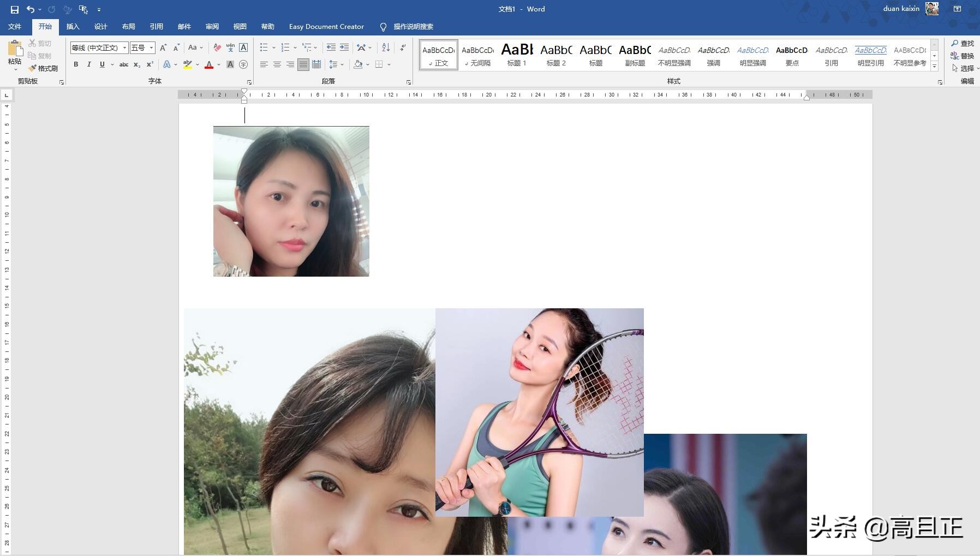Click the strikethrough icon
980x556 pixels.
coord(124,64)
